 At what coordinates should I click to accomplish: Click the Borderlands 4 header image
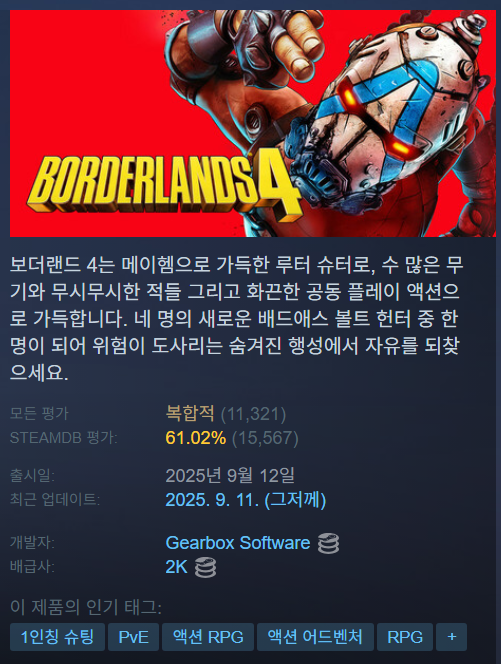point(253,123)
